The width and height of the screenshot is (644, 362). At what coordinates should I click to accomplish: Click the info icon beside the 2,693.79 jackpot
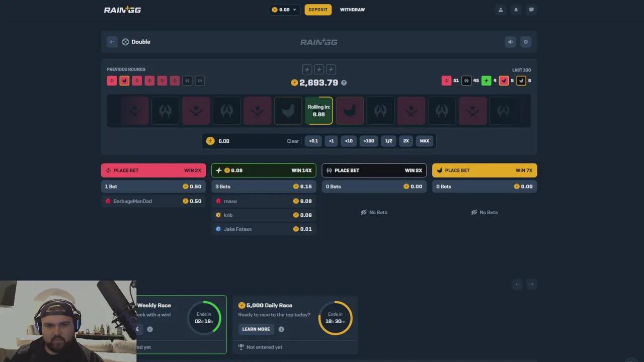[x=344, y=82]
